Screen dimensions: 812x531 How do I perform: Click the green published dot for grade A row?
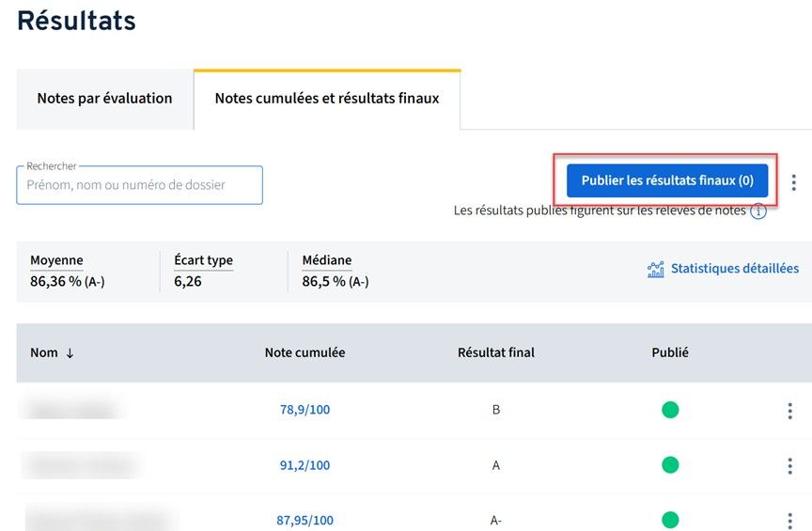(x=670, y=464)
